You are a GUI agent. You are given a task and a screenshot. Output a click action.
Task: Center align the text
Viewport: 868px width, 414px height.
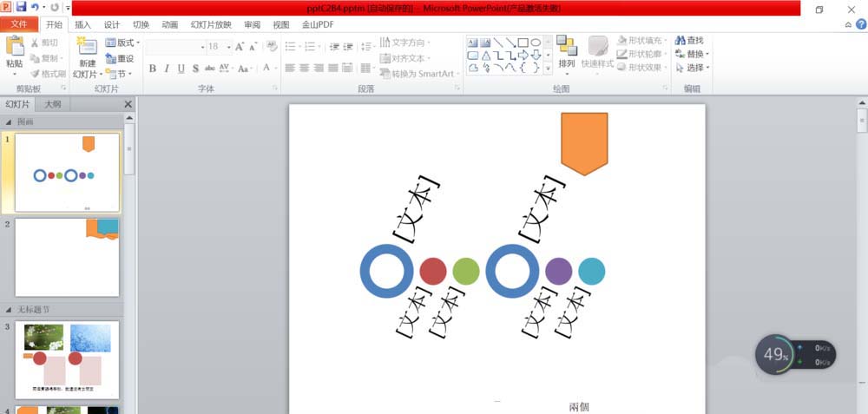[305, 68]
